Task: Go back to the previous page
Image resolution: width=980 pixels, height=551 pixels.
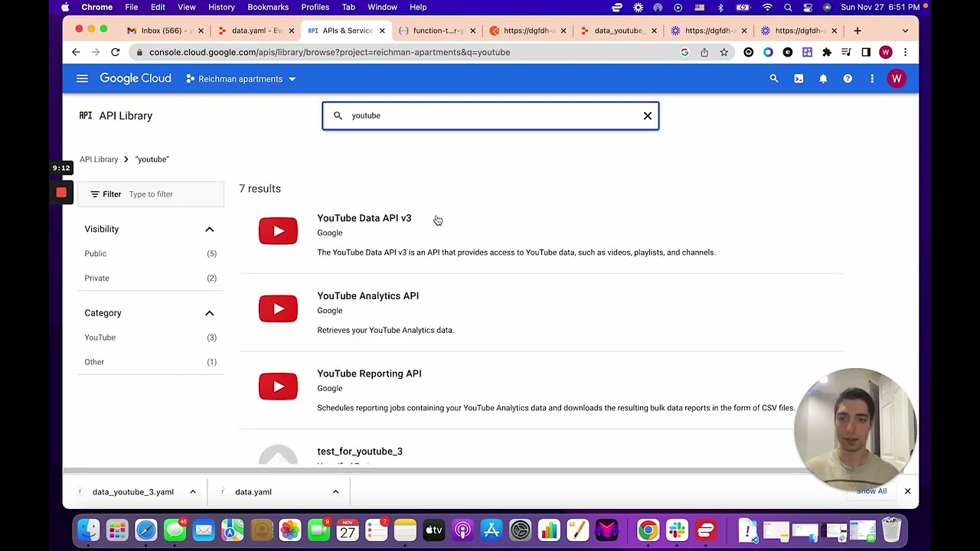Action: 76,52
